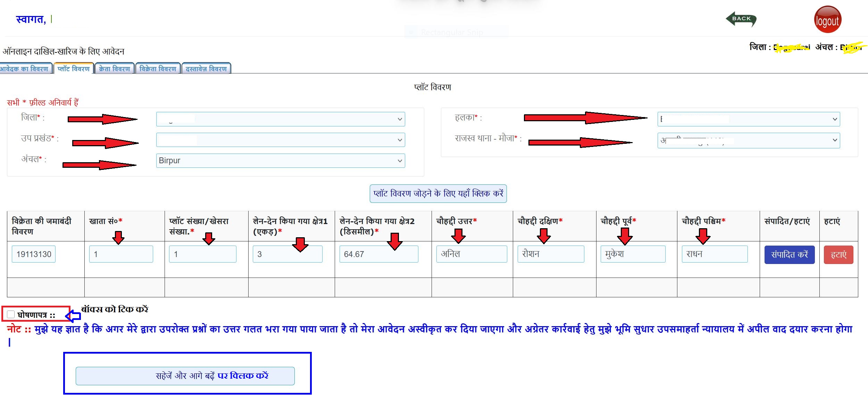Expand the उप प्रखंड dropdown
The width and height of the screenshot is (868, 396).
(280, 140)
